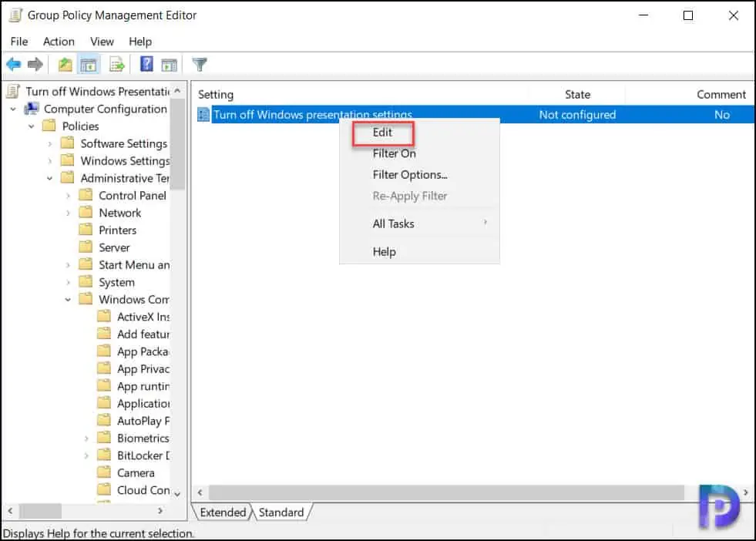Click the Control Panel folder icon
Screen dimensions: 756x541
(x=86, y=195)
